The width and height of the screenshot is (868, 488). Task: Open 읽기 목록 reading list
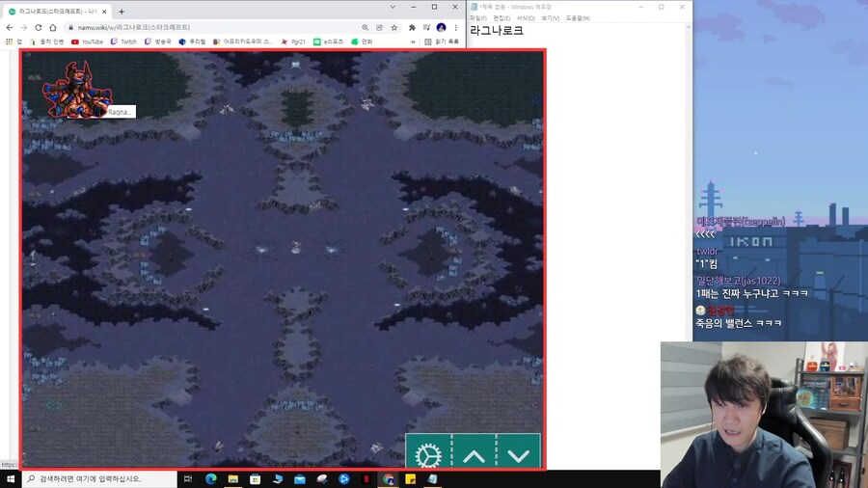tap(442, 41)
